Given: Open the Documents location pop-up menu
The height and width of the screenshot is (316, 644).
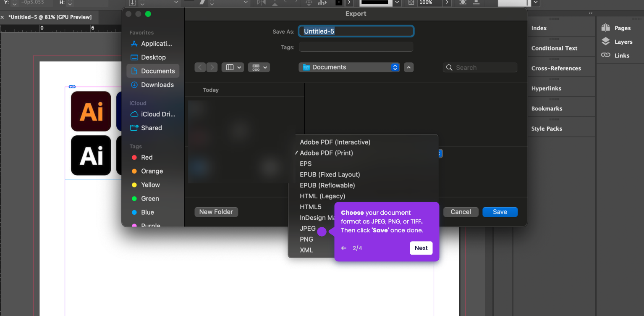Looking at the screenshot, I should point(349,67).
